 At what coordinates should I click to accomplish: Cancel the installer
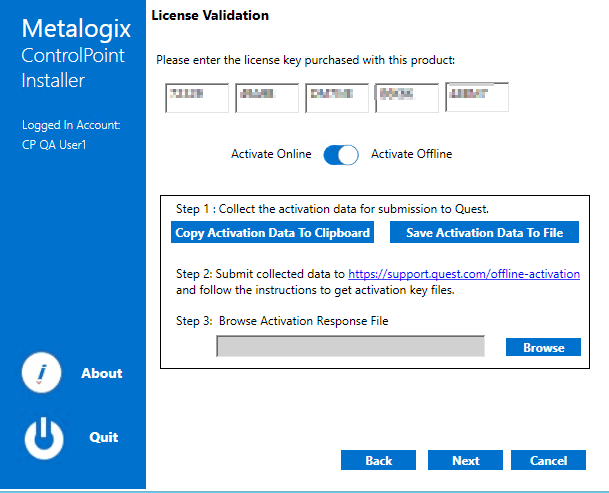(x=548, y=460)
